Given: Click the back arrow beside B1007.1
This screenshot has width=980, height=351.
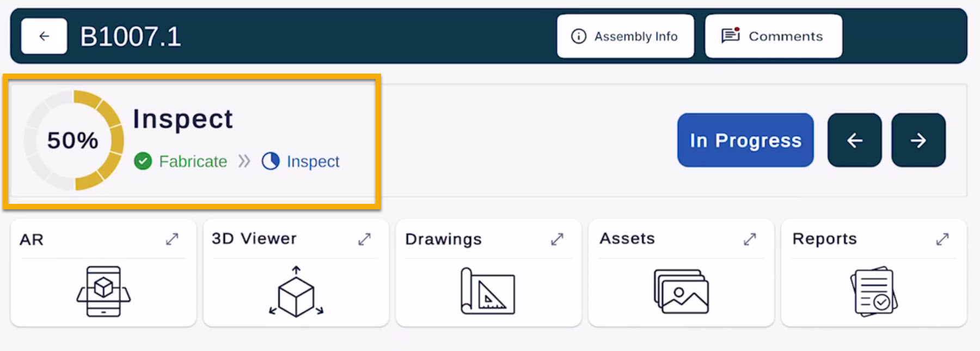Looking at the screenshot, I should pyautogui.click(x=44, y=37).
